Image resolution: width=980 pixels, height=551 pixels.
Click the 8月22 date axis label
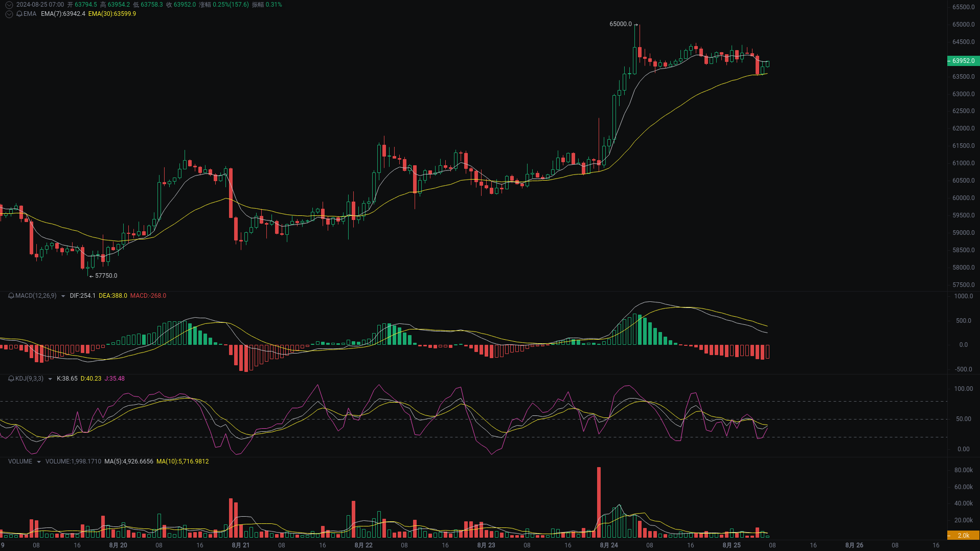coord(363,545)
